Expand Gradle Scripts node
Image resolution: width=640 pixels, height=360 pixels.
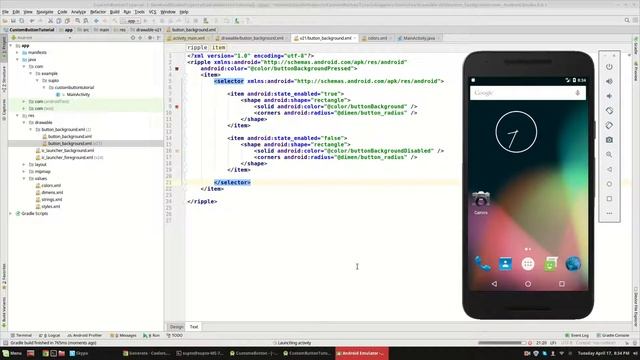11,213
